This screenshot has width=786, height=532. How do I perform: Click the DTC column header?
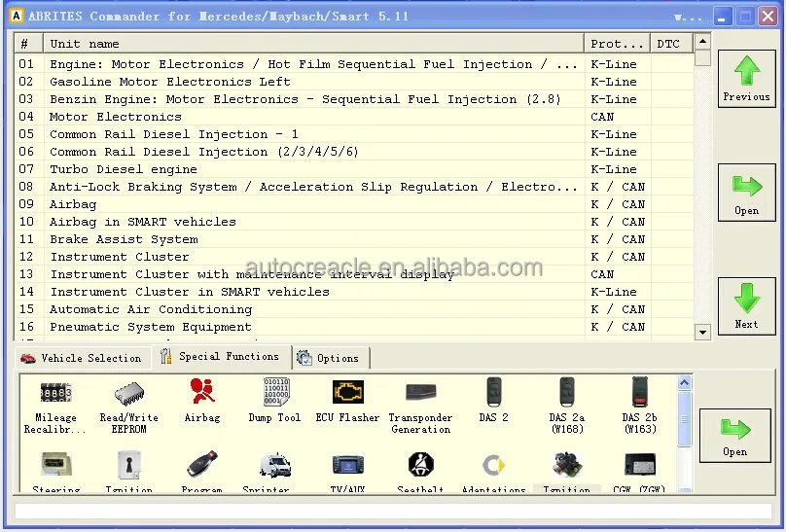tap(672, 44)
